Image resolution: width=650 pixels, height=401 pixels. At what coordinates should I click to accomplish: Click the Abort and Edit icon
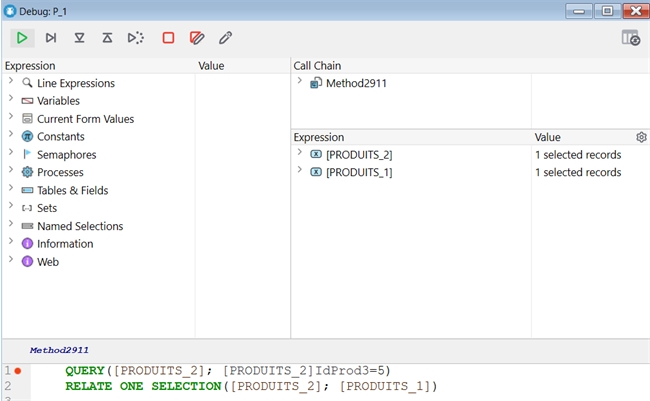pos(197,38)
